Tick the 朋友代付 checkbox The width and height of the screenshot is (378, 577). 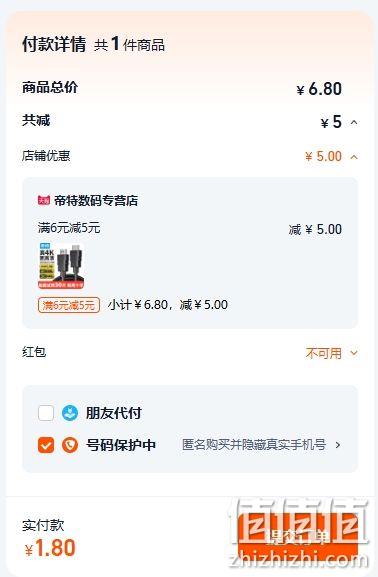pyautogui.click(x=46, y=413)
